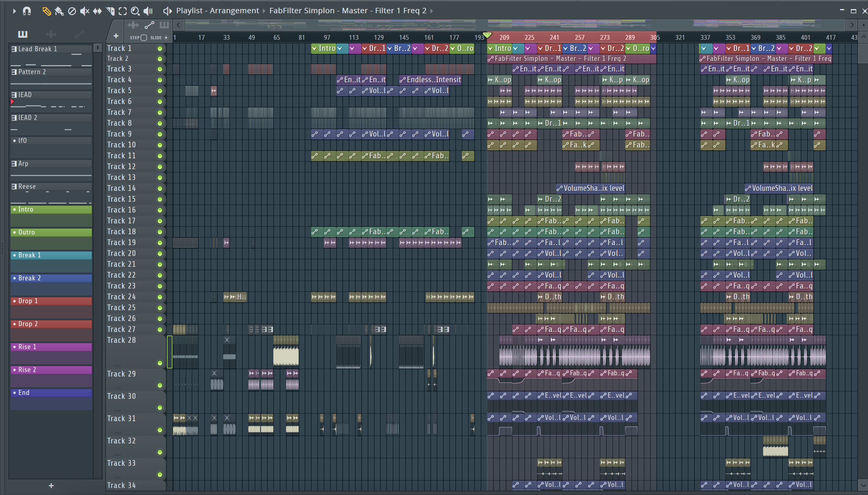868x495 pixels.
Task: Click the pattern picker scroll handle
Action: tap(98, 48)
